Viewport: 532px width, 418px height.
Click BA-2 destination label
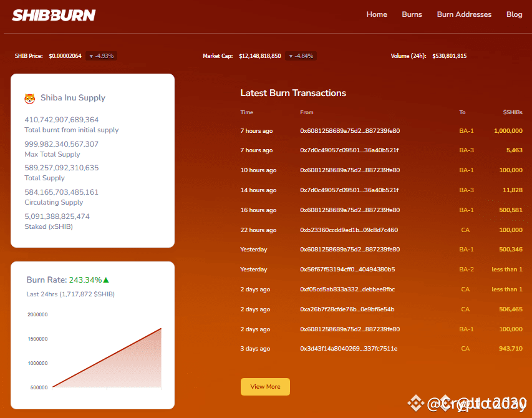tap(466, 269)
